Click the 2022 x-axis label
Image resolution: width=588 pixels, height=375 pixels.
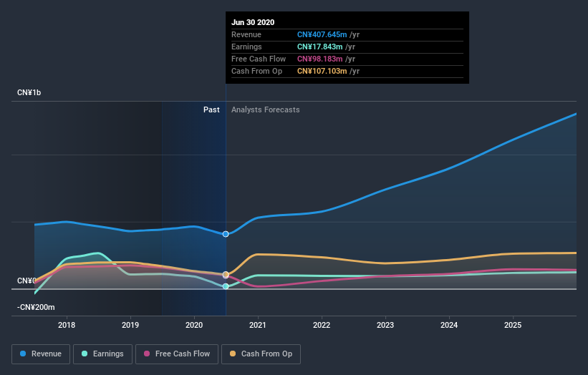(322, 325)
